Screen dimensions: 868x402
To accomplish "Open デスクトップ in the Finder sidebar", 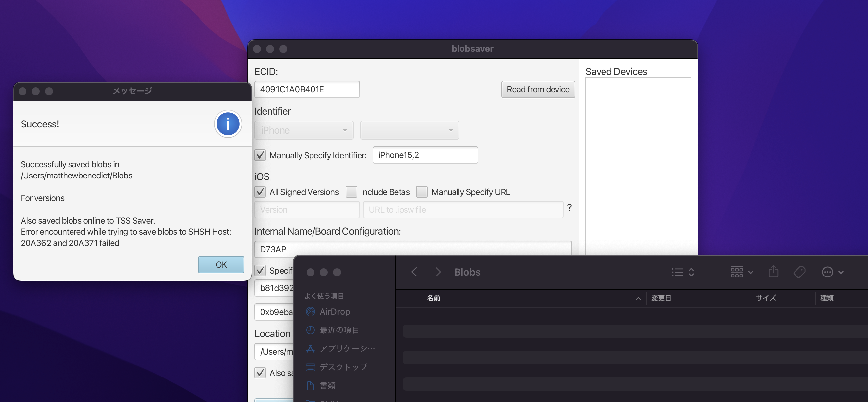I will 343,367.
